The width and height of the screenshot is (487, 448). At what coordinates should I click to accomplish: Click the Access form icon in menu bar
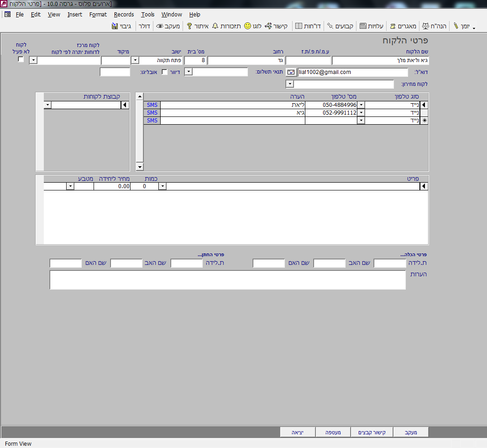click(x=7, y=14)
